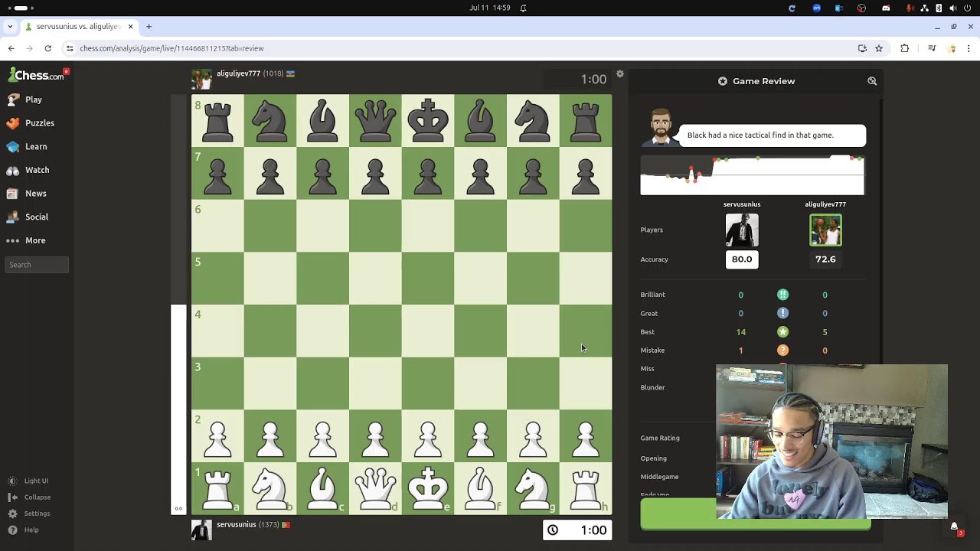This screenshot has height=551, width=980.
Task: Collapse the left sidebar
Action: click(x=29, y=497)
